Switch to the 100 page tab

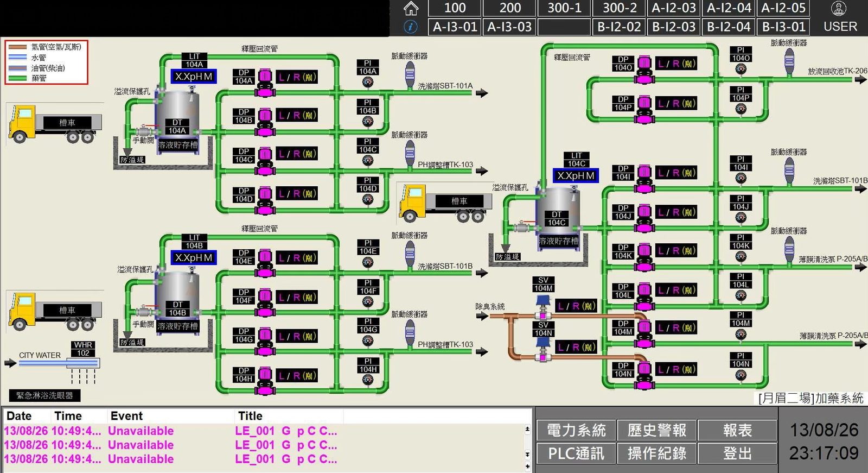(x=455, y=8)
